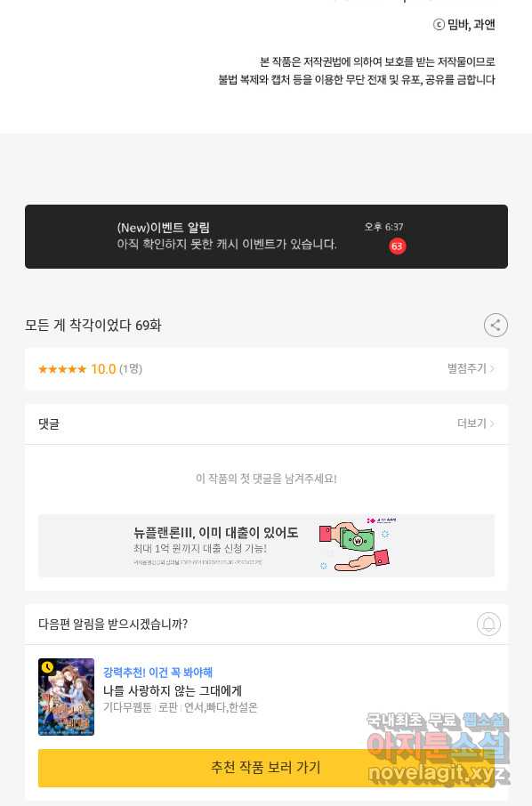This screenshot has width=532, height=806.
Task: Open 별점주기 rating option
Action: pos(471,368)
